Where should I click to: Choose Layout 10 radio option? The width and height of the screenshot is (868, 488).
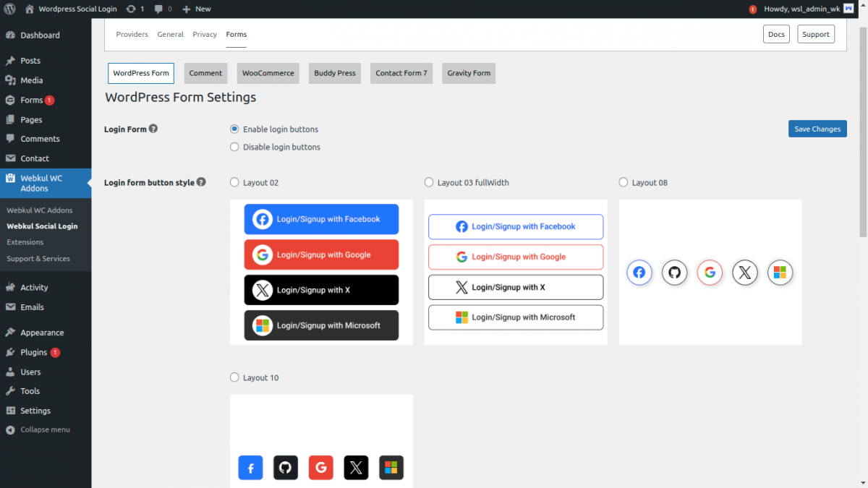click(x=234, y=377)
